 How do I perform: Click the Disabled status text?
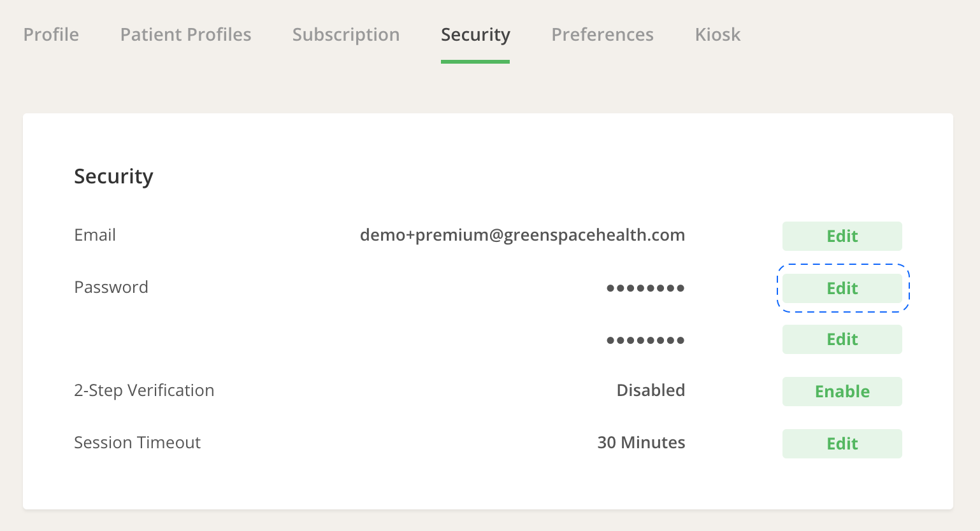click(651, 390)
